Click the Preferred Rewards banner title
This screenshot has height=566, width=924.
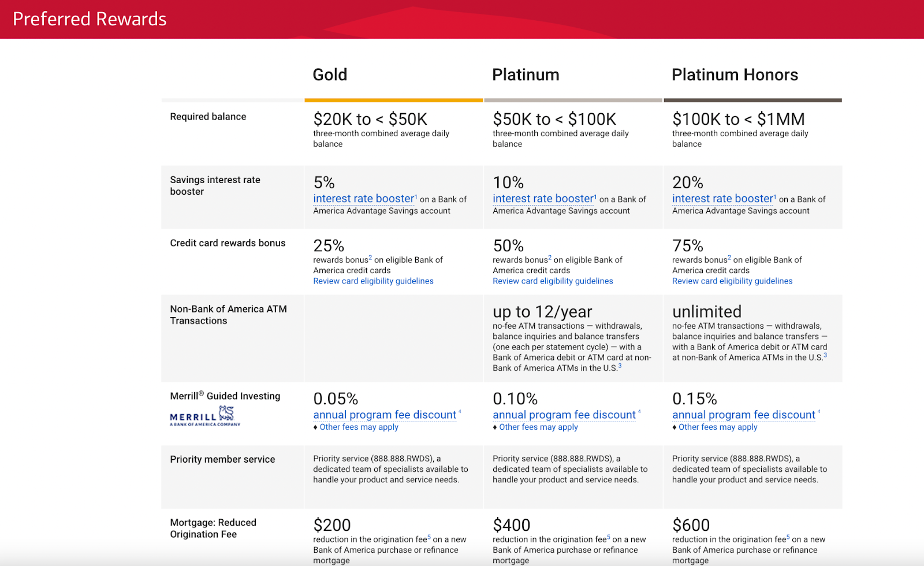pyautogui.click(x=90, y=19)
